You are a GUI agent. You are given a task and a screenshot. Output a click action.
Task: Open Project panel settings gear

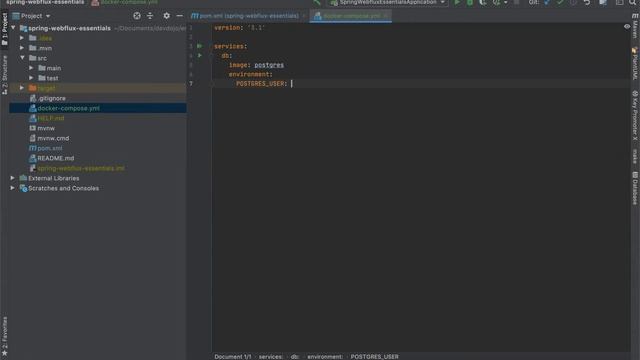point(167,16)
